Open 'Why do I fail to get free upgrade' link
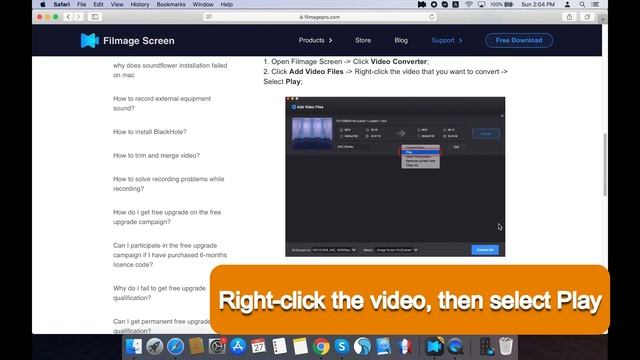 tap(159, 293)
